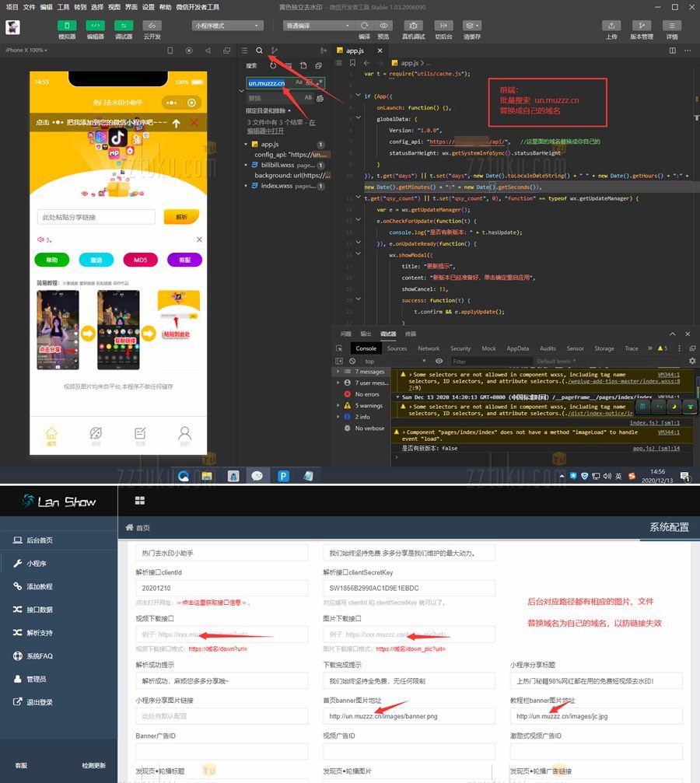Toggle preserve case (AB) in replace field
Image resolution: width=700 pixels, height=783 pixels.
click(x=308, y=99)
